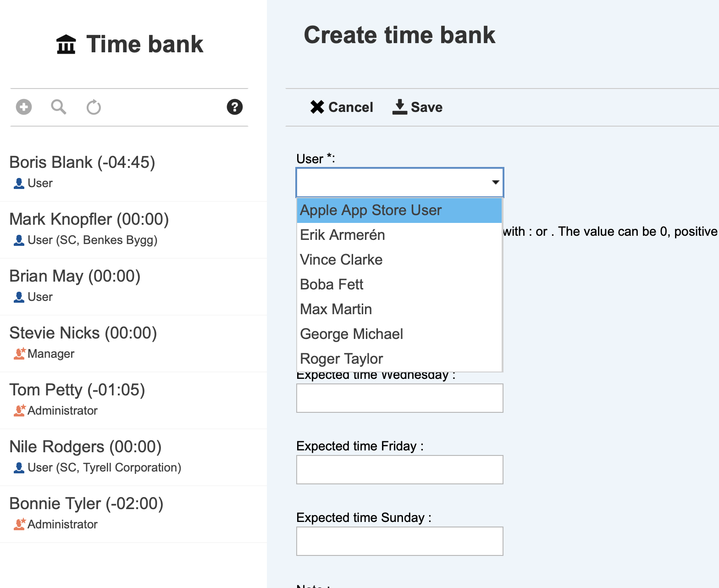Click the Expected time Sunday input box

(399, 541)
